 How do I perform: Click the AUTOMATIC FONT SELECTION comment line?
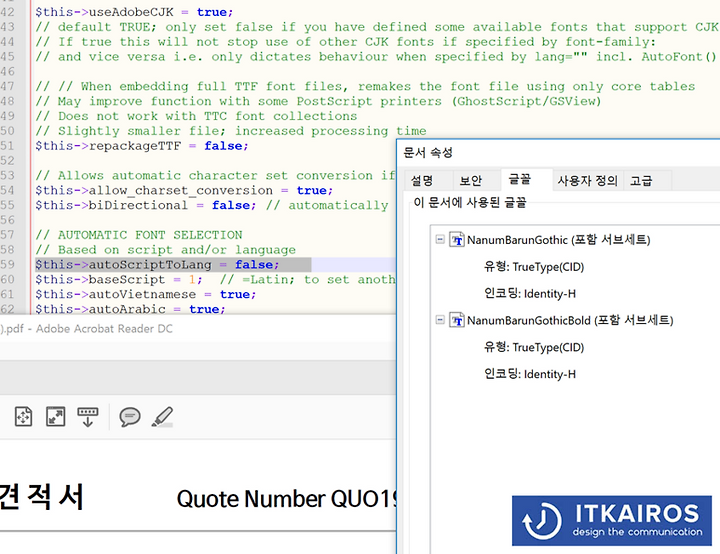tap(139, 235)
